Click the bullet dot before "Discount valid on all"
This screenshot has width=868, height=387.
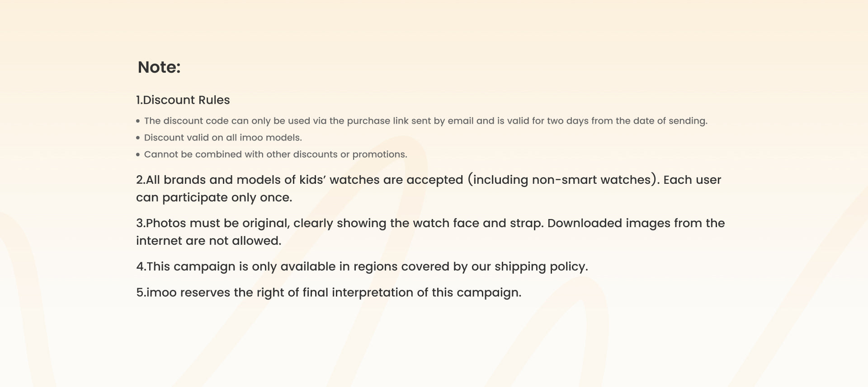tap(138, 138)
